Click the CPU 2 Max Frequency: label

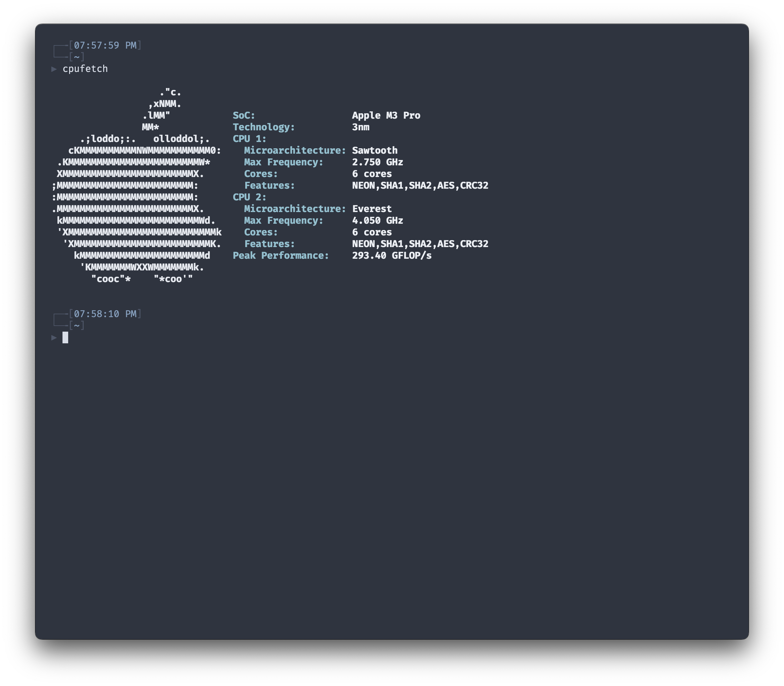pos(284,221)
